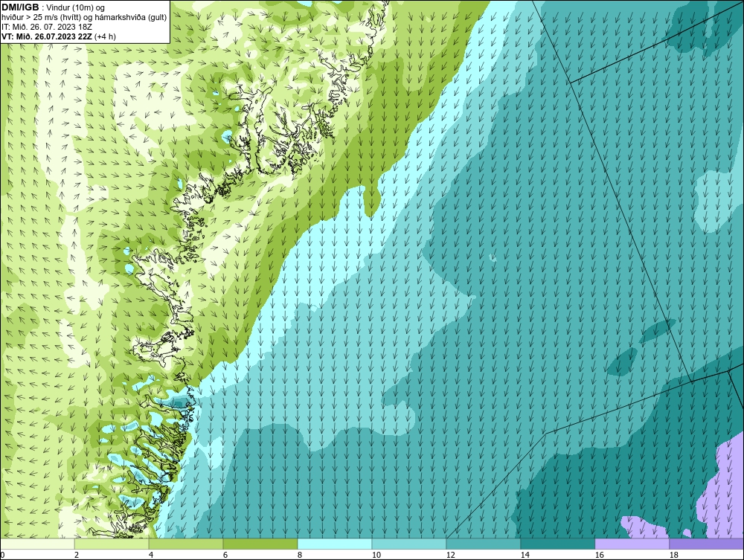Select the 8–10 m/s legend color swatch

tap(335, 544)
